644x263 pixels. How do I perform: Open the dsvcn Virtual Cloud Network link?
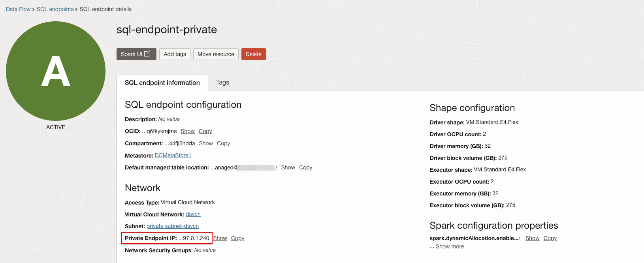[x=193, y=214]
